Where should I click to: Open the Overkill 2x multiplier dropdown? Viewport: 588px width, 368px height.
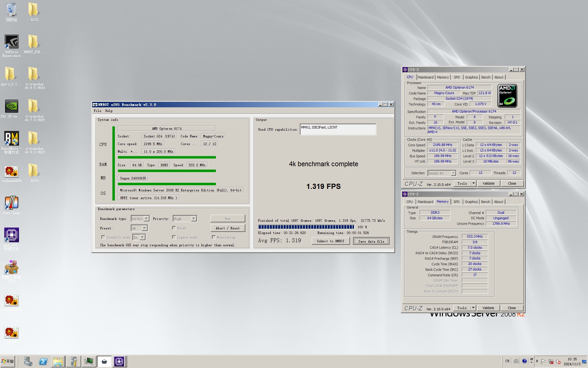139,237
